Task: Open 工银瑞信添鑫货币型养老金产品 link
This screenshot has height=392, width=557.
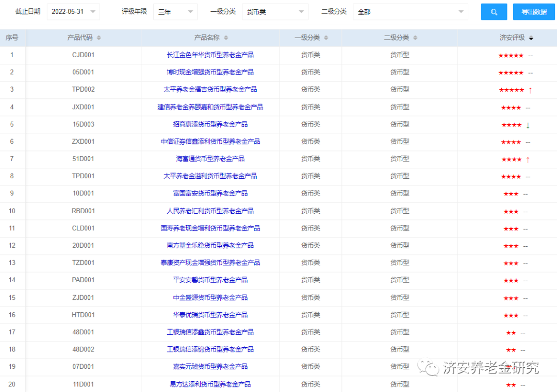Action: pyautogui.click(x=210, y=332)
